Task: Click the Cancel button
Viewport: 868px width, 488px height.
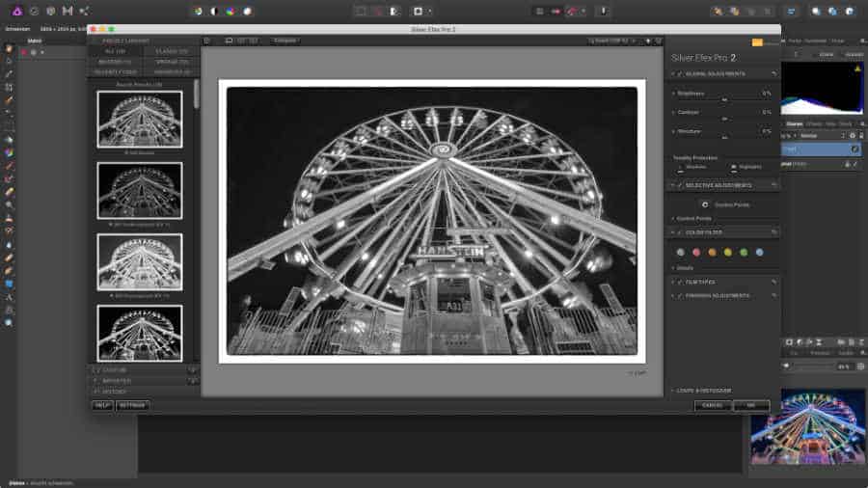Action: (x=713, y=406)
